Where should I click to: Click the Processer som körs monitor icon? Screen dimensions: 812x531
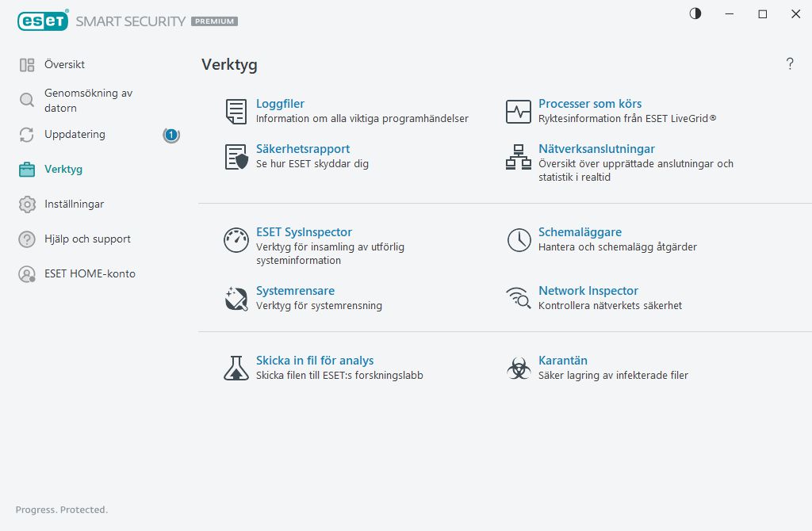(519, 112)
